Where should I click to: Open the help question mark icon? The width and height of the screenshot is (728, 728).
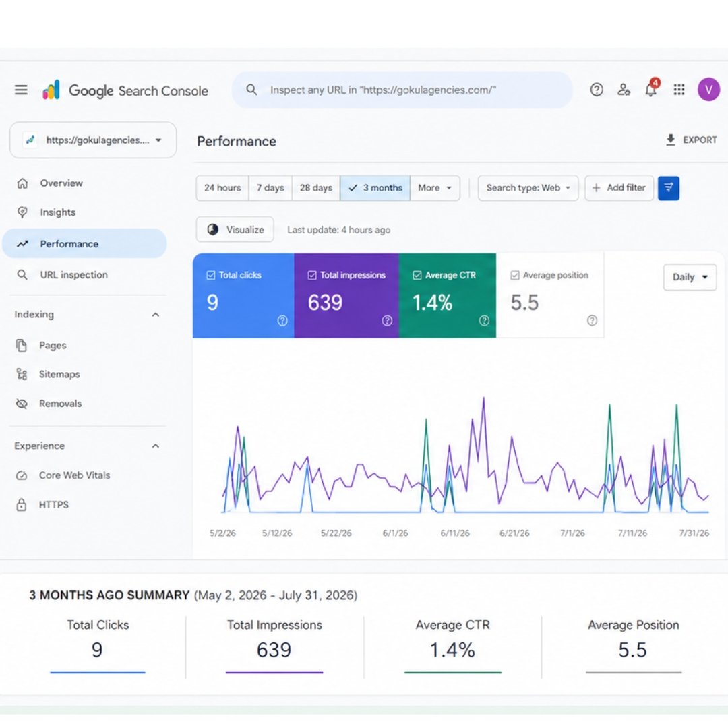coord(597,90)
